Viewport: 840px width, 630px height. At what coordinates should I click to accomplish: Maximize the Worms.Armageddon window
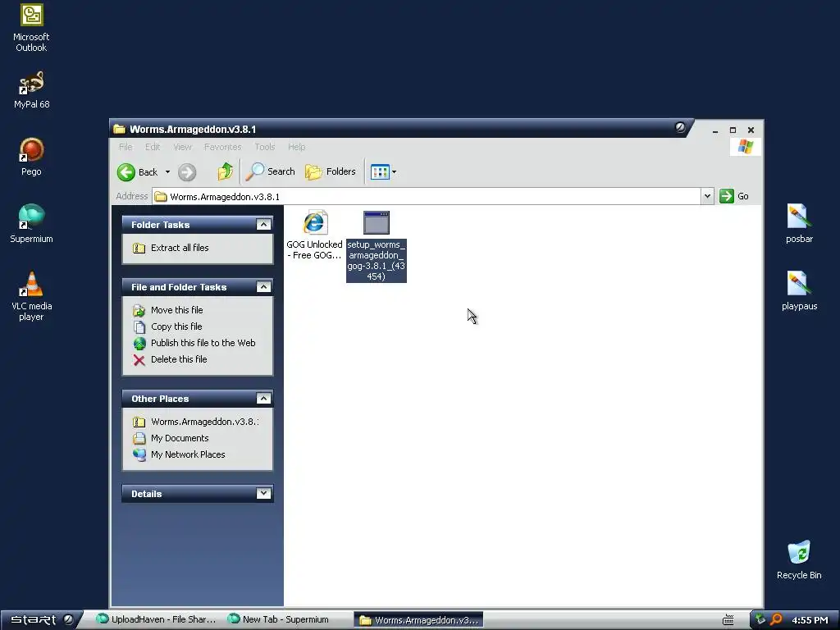coord(733,130)
